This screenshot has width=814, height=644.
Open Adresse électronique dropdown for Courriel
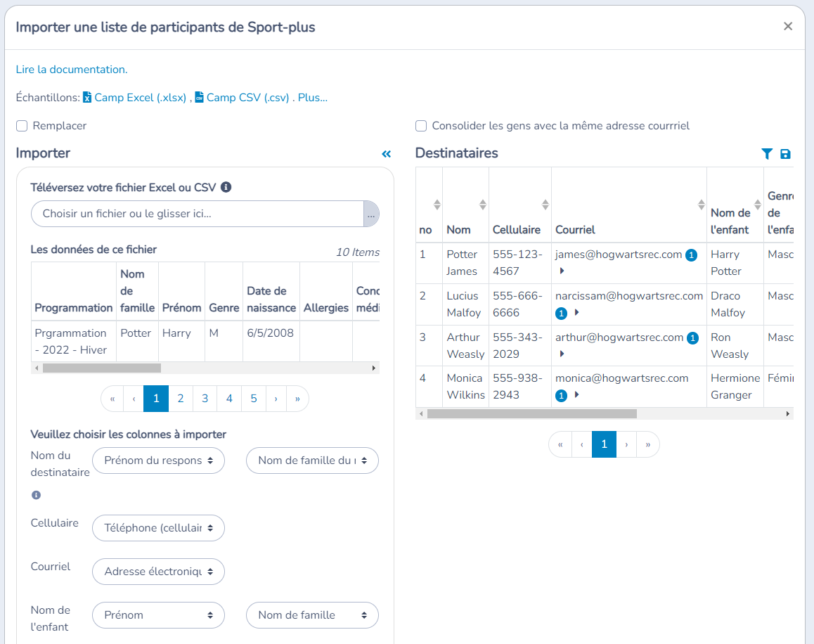tap(158, 572)
